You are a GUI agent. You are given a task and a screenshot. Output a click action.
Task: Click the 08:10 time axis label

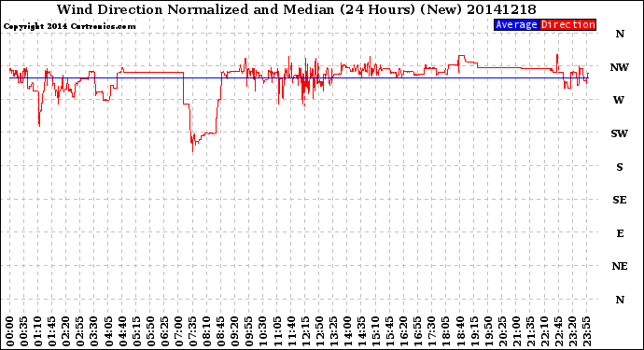pyautogui.click(x=206, y=331)
